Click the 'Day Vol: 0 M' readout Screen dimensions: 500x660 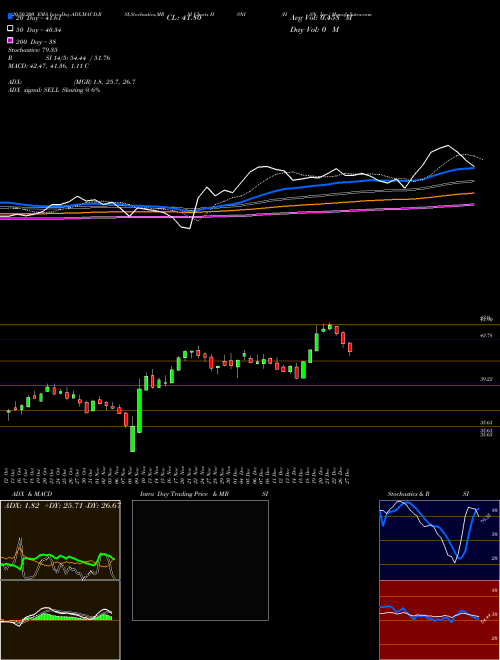pos(314,29)
